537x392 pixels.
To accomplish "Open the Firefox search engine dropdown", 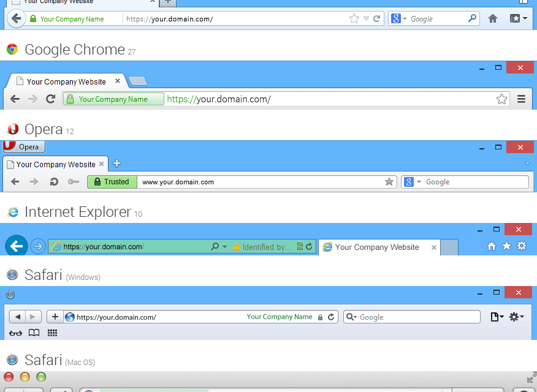I will tap(405, 18).
